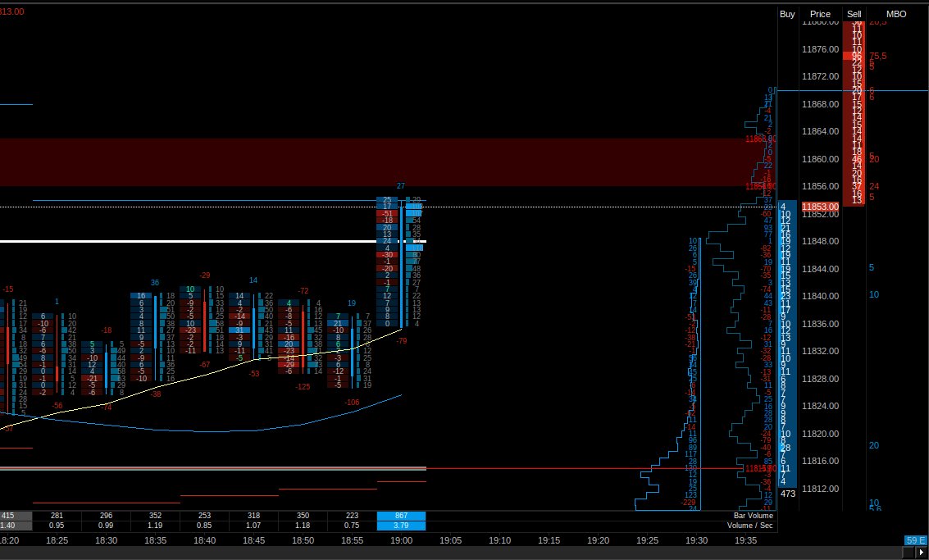Click the 18:30 time axis label
929x560 pixels.
click(x=106, y=540)
